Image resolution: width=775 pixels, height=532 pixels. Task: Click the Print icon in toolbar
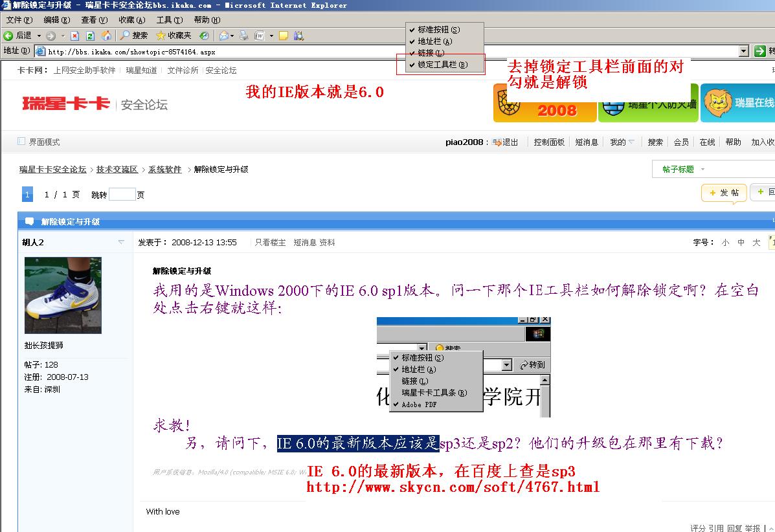(x=243, y=36)
